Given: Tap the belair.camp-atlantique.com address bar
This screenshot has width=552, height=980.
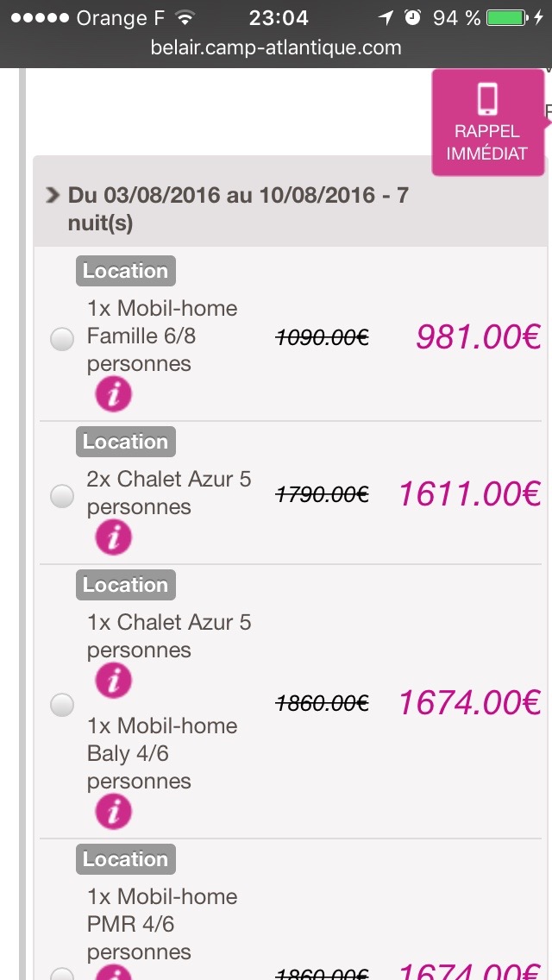Looking at the screenshot, I should click(276, 47).
